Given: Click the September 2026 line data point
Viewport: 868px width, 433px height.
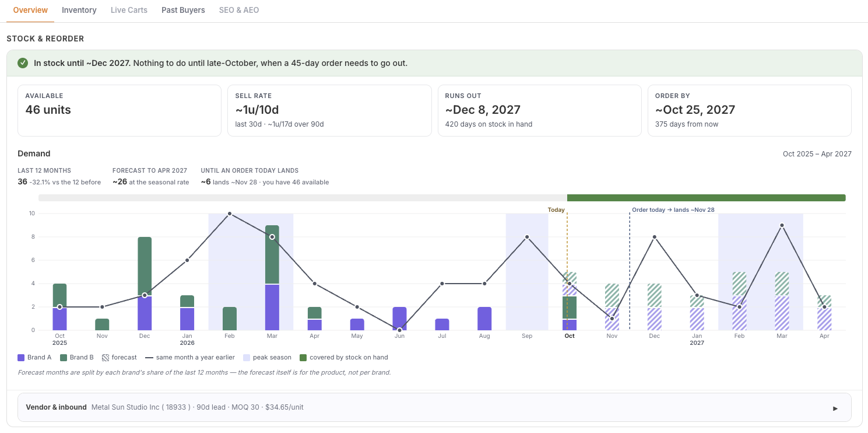Looking at the screenshot, I should [x=527, y=237].
